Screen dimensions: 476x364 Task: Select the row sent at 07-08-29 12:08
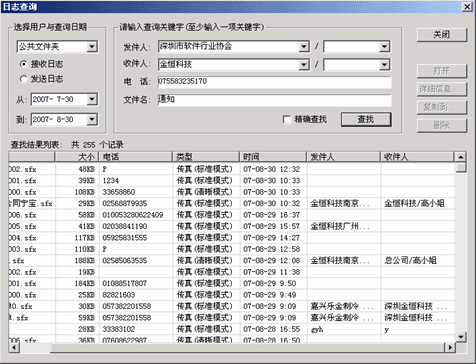point(231,260)
